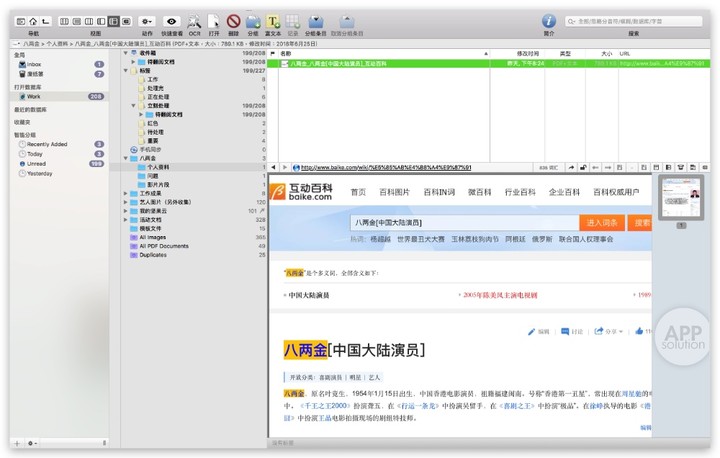
Task: Click the 快速查看 eye icon
Action: tap(172, 21)
